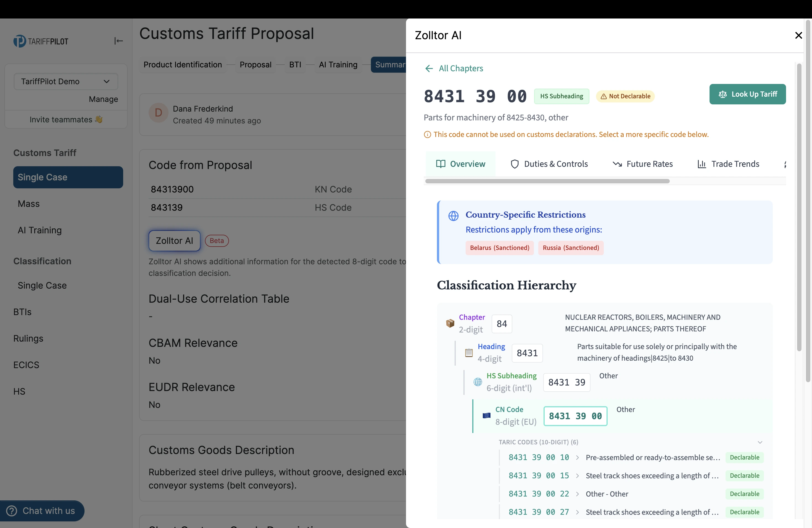Open HS in the sidebar

[19, 391]
